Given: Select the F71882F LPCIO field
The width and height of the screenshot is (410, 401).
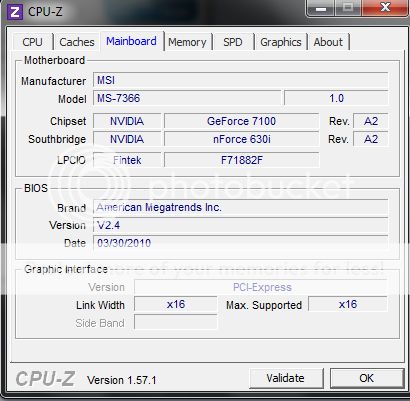Looking at the screenshot, I should click(x=241, y=160).
